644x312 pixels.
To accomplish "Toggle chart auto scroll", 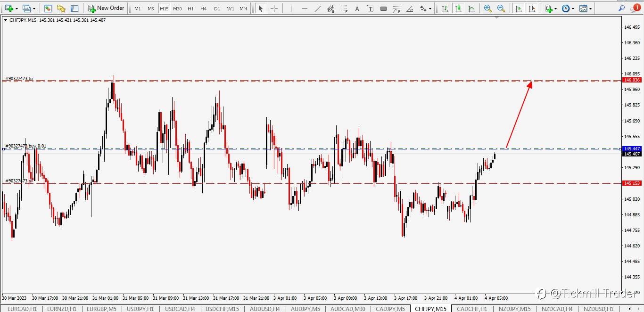I will [519, 8].
